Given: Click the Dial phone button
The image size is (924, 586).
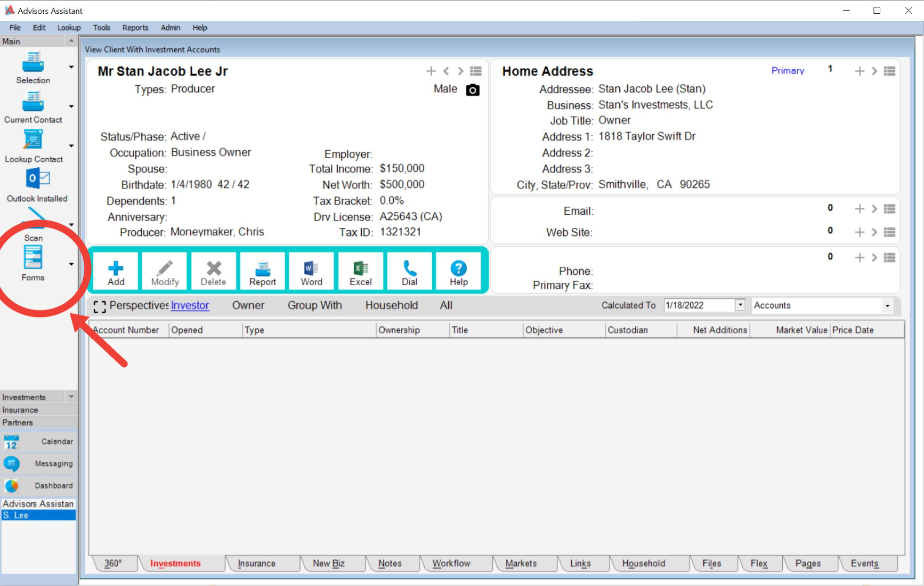Looking at the screenshot, I should point(409,272).
